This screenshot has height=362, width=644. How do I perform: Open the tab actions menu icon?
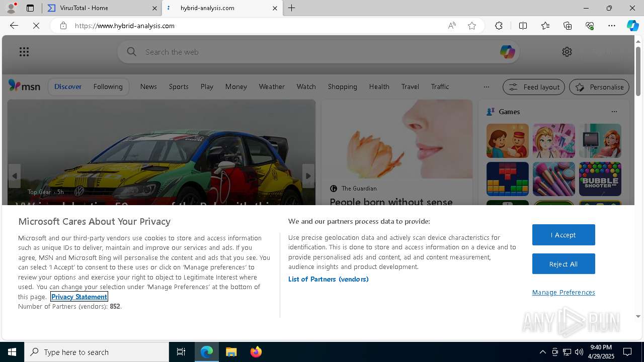pos(30,8)
